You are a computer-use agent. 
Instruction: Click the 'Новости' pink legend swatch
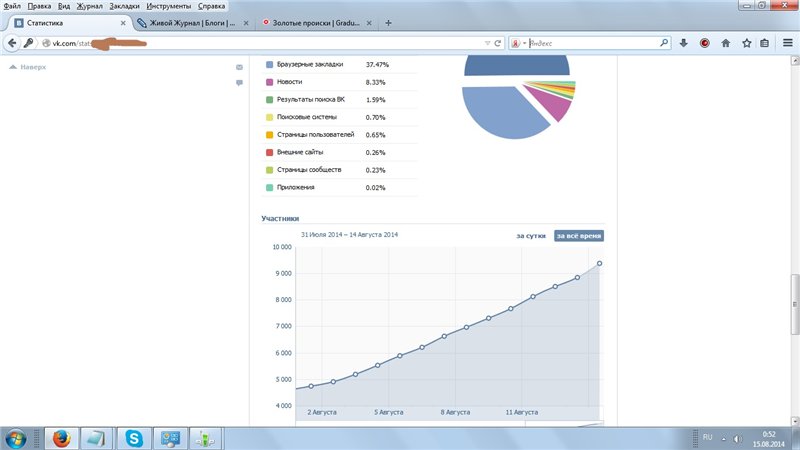pos(268,82)
